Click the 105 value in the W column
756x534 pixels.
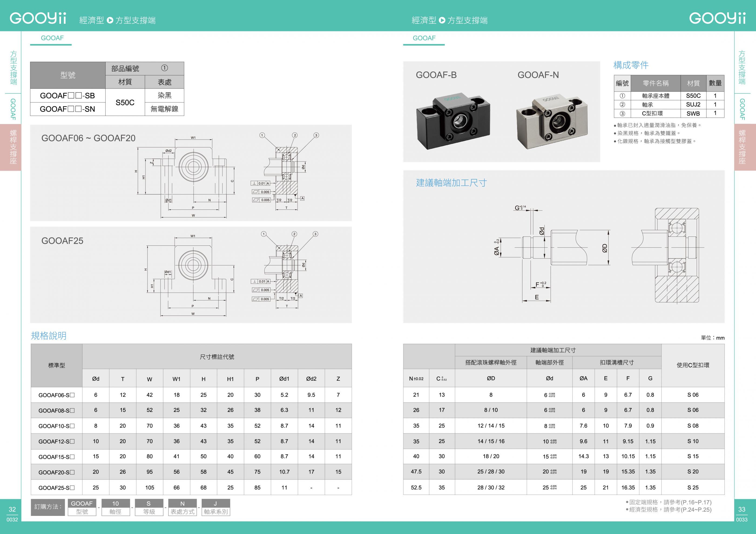coord(150,488)
